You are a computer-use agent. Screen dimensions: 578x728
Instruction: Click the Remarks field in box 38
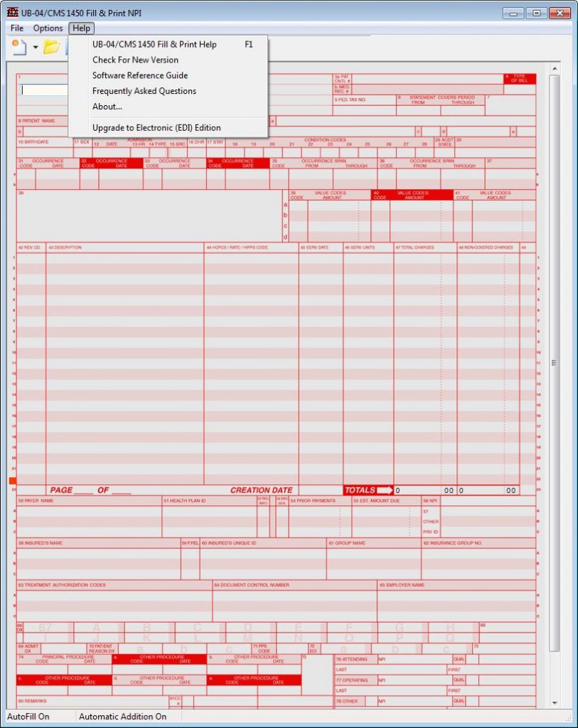pos(149,215)
